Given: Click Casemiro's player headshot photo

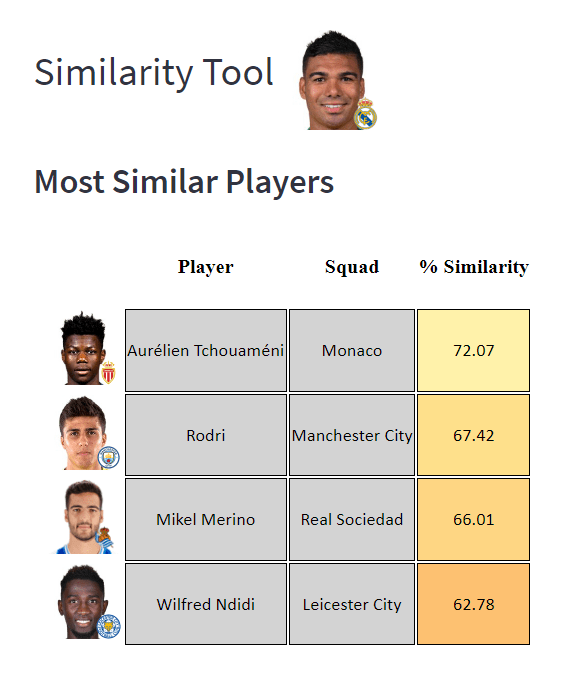Looking at the screenshot, I should click(x=333, y=80).
